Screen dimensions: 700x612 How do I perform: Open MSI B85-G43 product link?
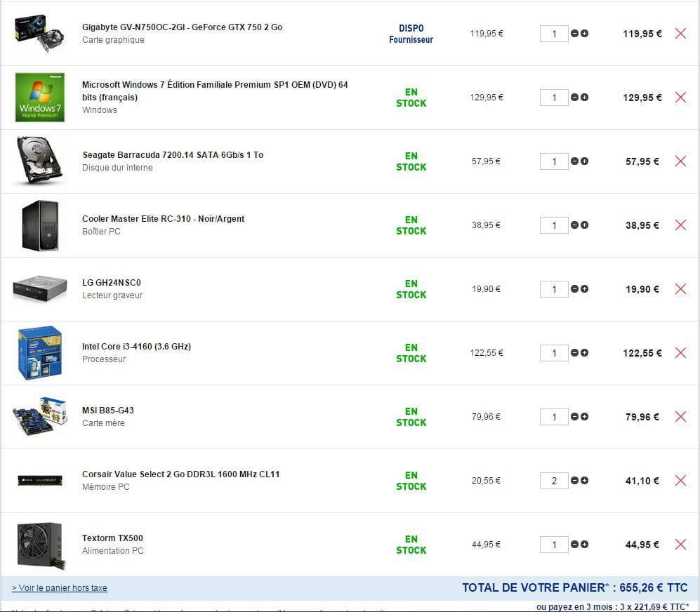(107, 411)
